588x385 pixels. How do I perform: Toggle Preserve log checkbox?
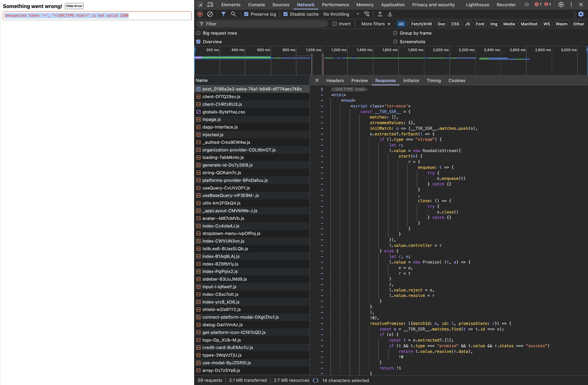pos(246,14)
